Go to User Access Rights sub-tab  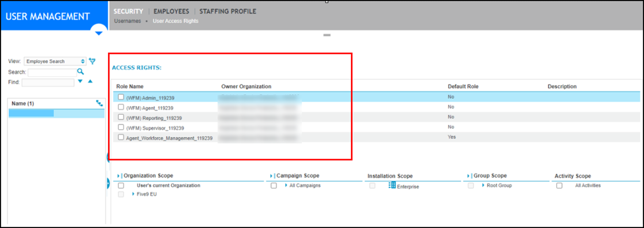point(175,21)
